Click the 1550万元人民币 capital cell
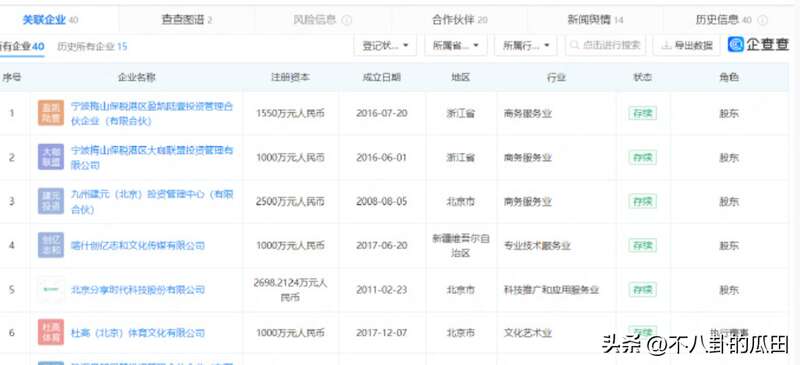The height and width of the screenshot is (365, 800). tap(290, 113)
